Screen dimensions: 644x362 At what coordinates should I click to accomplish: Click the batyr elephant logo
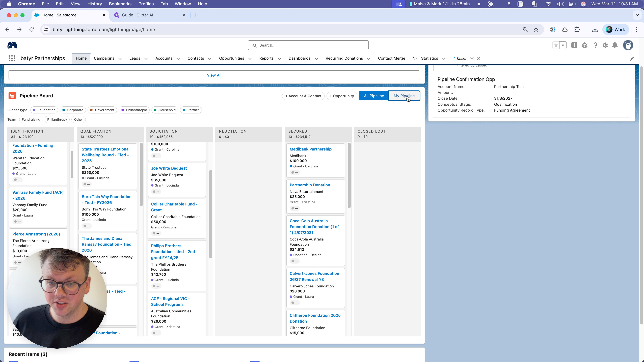12,45
